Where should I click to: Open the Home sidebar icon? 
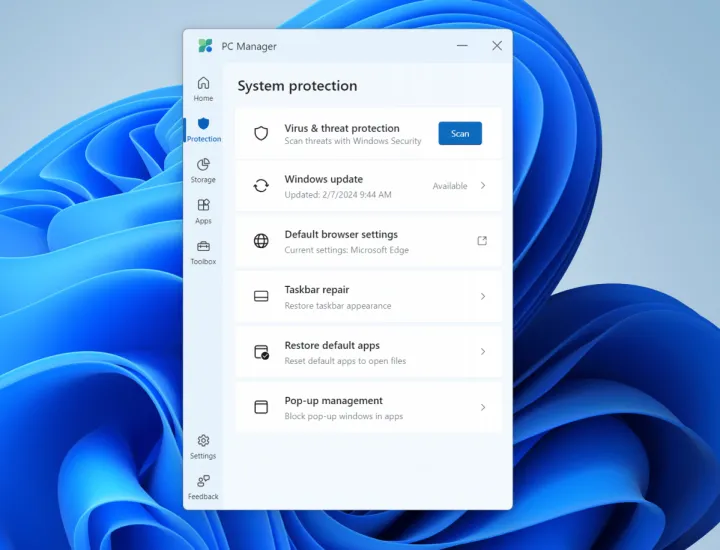point(203,84)
